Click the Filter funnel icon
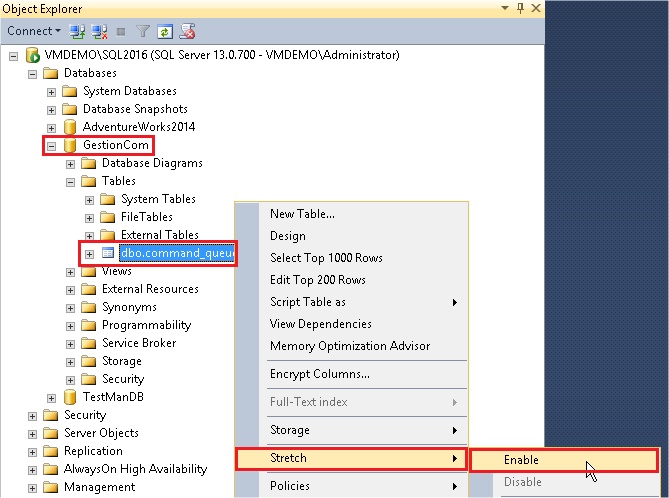669x498 pixels. pos(143,31)
